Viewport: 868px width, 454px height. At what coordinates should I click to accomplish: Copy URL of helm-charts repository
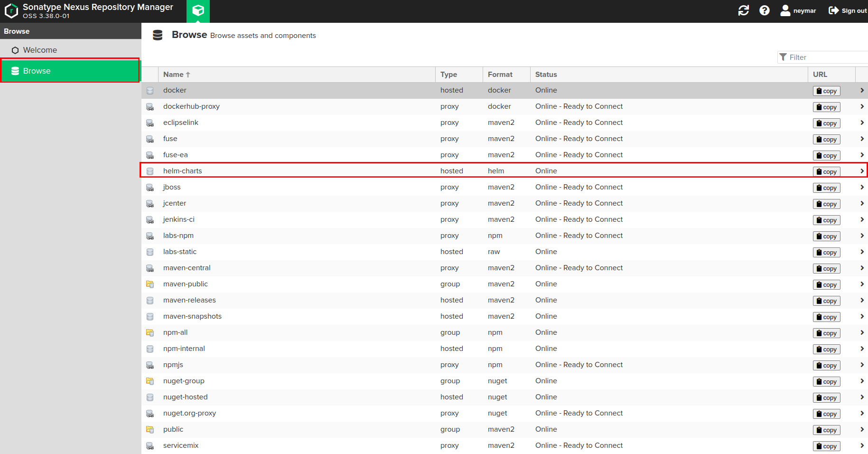tap(826, 171)
